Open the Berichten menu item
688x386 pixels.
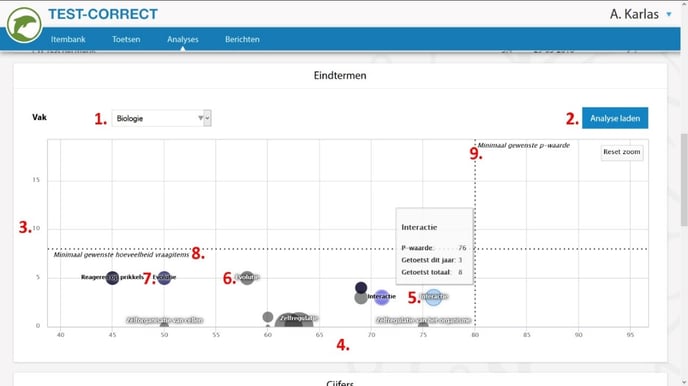[242, 39]
